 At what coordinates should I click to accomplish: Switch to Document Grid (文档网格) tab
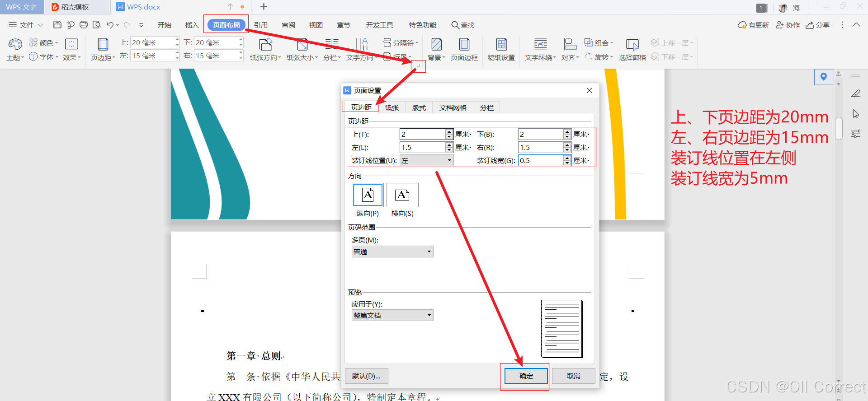pos(453,107)
